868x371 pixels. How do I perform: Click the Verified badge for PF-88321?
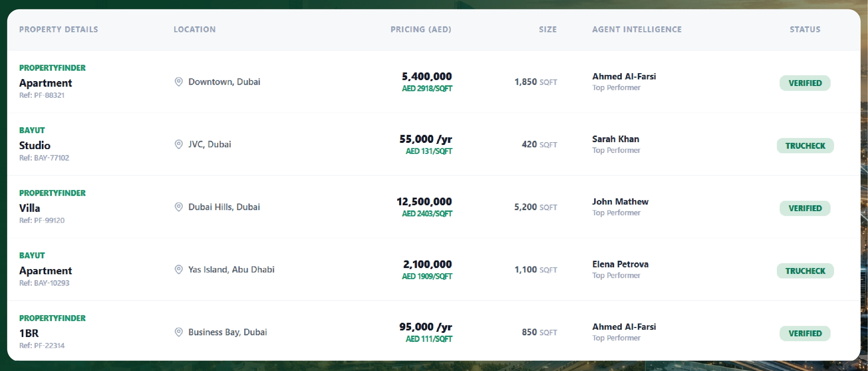(805, 83)
